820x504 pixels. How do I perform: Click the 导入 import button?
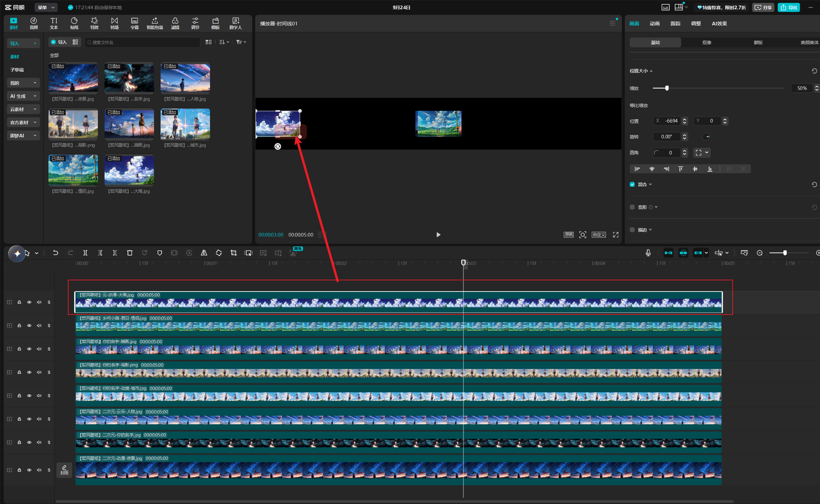pos(59,42)
